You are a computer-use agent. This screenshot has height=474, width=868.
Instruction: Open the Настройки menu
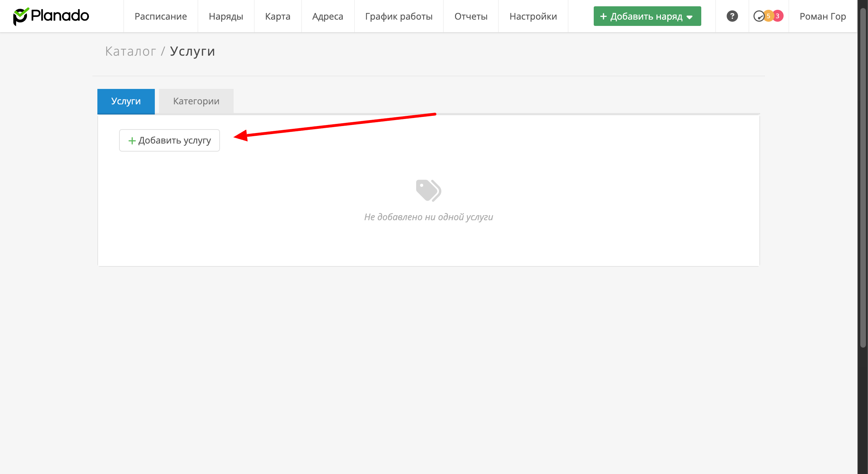point(533,16)
